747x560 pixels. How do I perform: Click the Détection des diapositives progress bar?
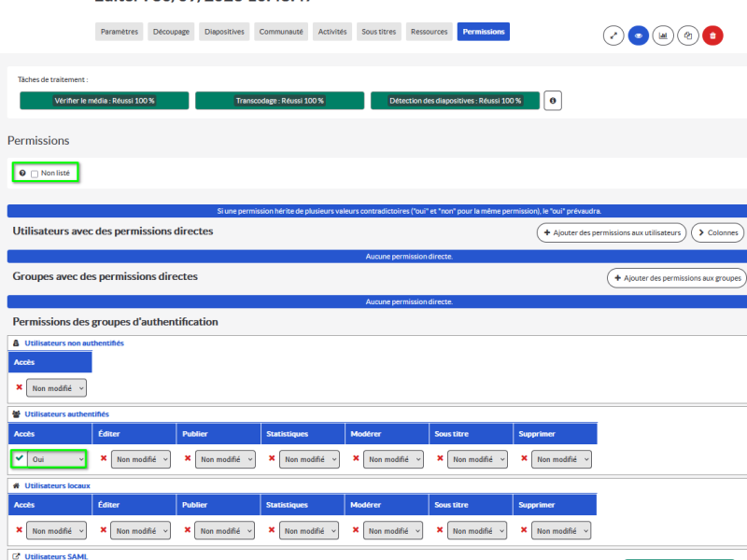click(455, 101)
